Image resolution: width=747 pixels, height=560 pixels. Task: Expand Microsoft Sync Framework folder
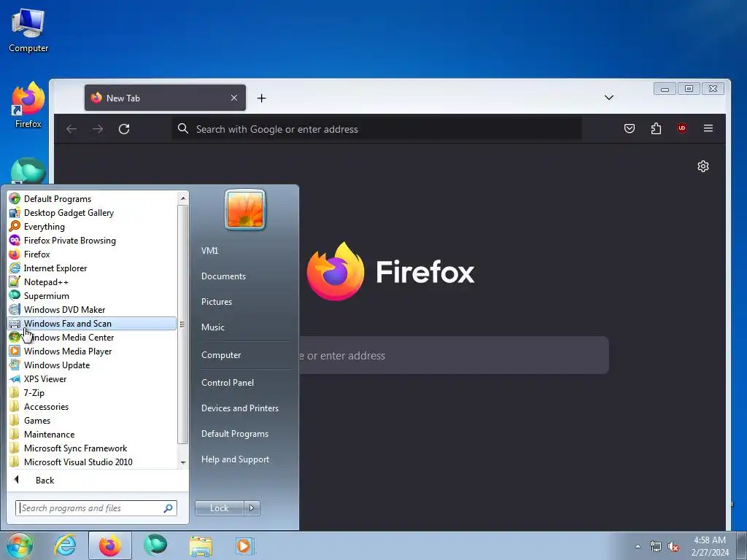point(92,448)
